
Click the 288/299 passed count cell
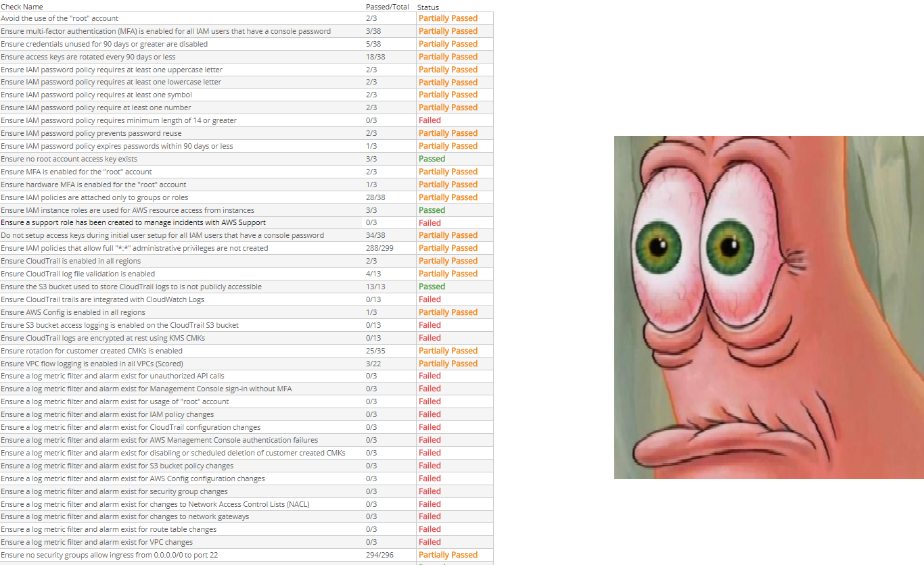379,248
